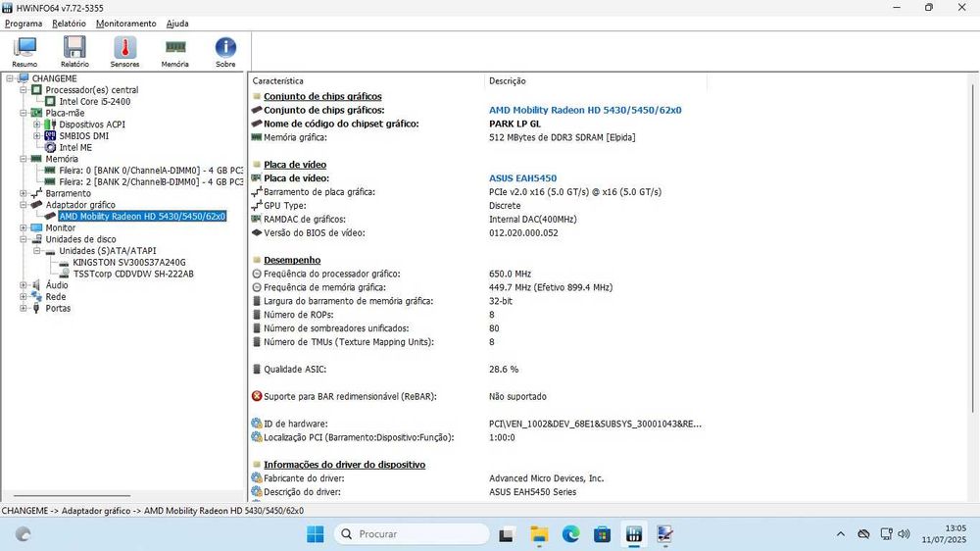This screenshot has width=980, height=551.
Task: Collapse the Placa-mãe tree node
Action: (x=24, y=113)
